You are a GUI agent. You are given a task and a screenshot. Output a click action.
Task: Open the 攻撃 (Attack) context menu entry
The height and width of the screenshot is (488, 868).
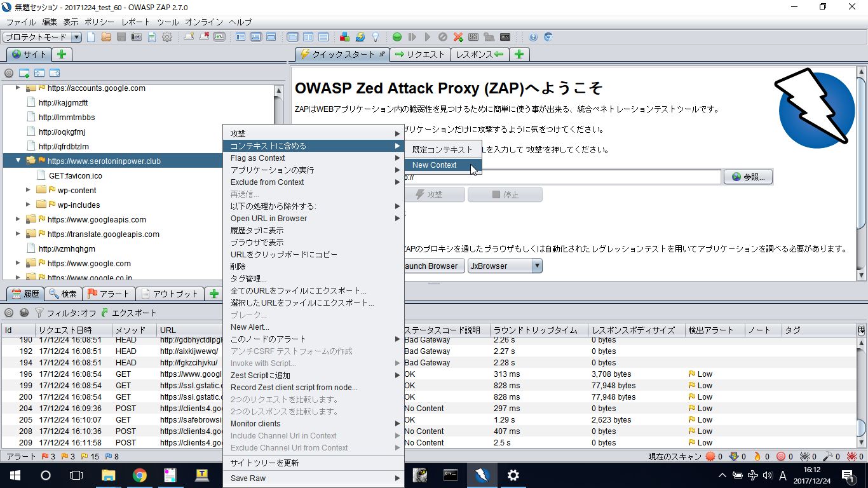[x=314, y=133]
